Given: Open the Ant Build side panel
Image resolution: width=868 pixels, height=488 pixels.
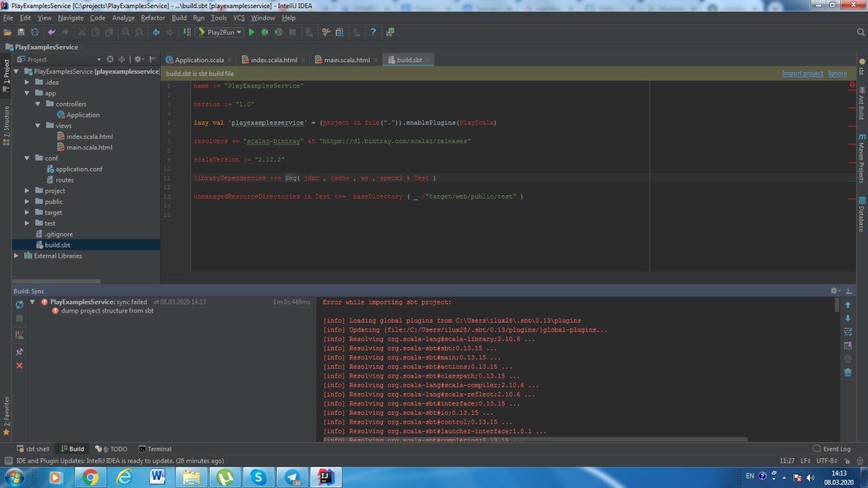Looking at the screenshot, I should 862,103.
